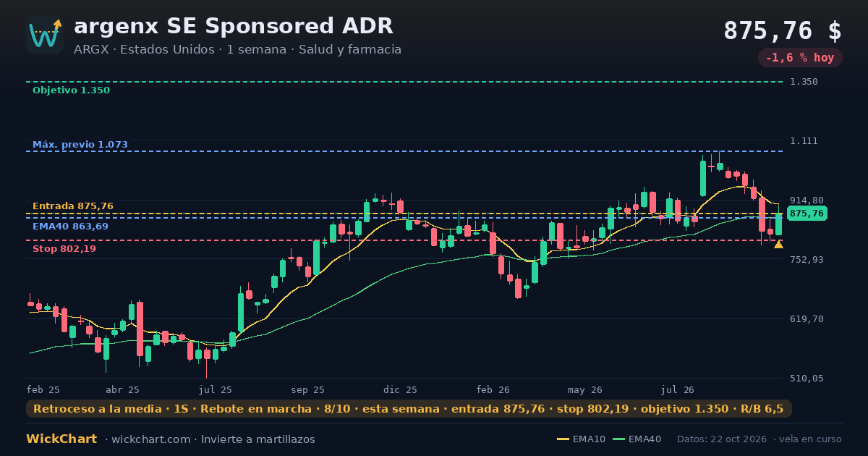Open the wickchart.com footer link

(150, 439)
